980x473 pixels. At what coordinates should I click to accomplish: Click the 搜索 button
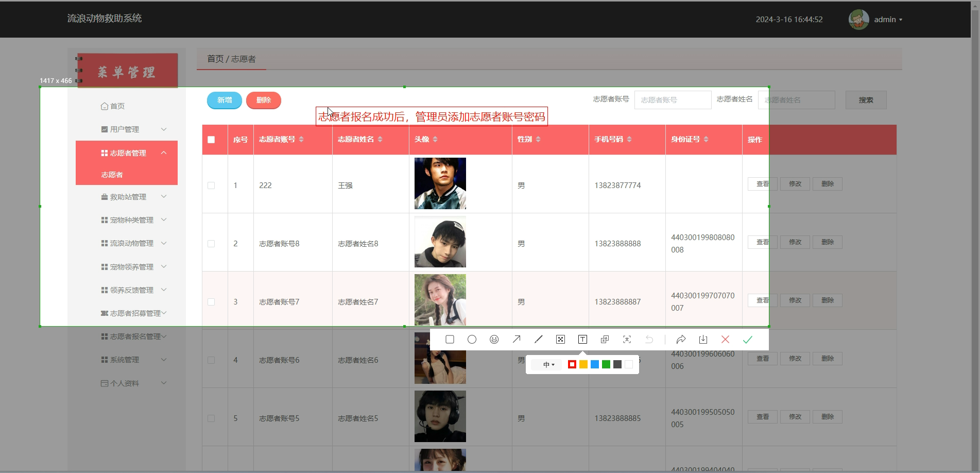click(866, 100)
